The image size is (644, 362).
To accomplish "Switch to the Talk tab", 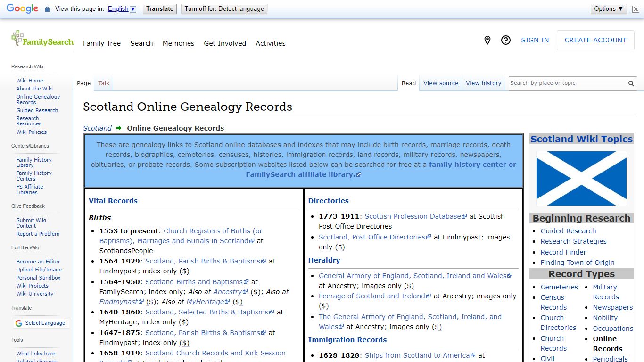I will coord(104,83).
